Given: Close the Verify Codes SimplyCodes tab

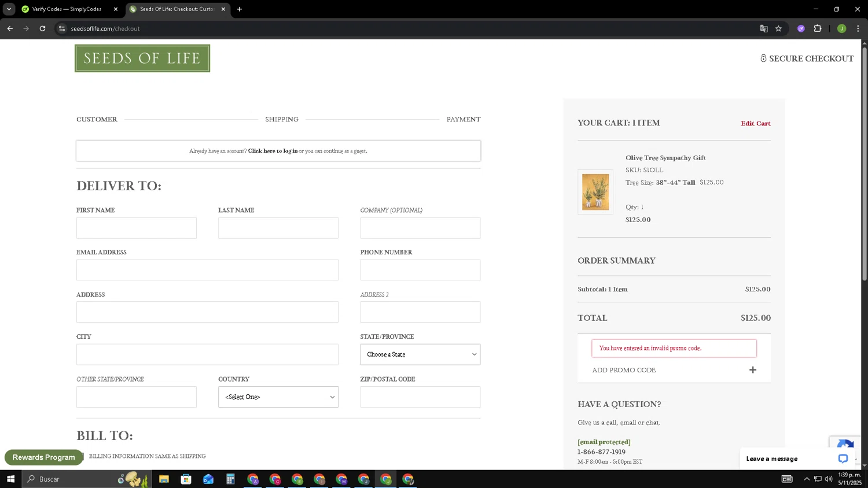Looking at the screenshot, I should (116, 9).
